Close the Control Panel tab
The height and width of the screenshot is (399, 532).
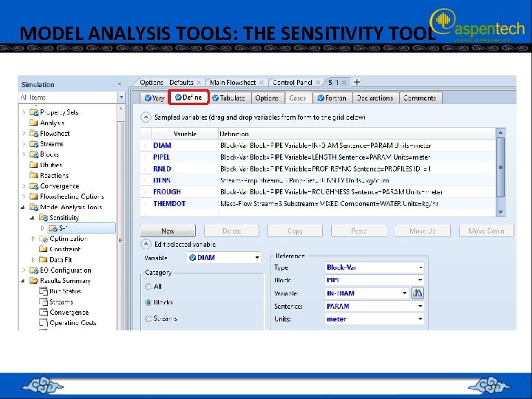pyautogui.click(x=318, y=83)
